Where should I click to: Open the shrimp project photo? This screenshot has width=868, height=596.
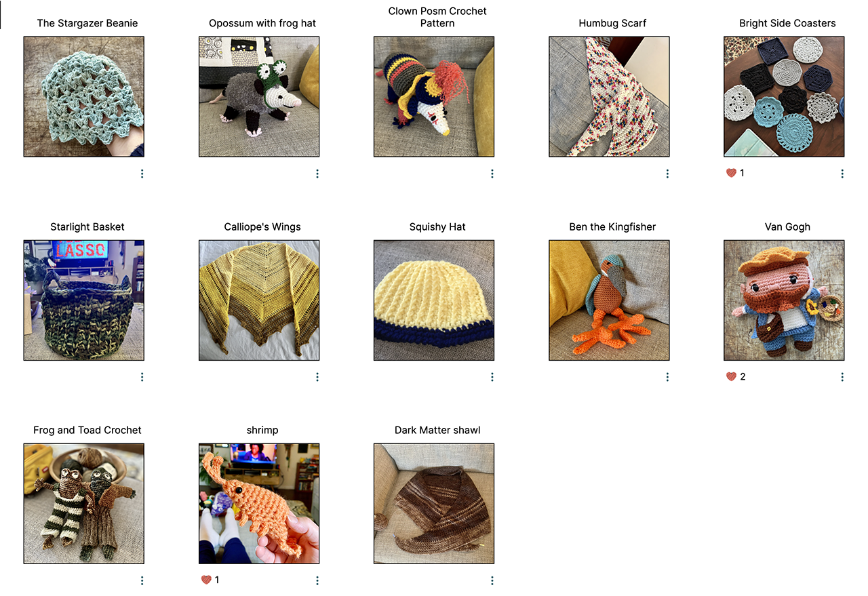pyautogui.click(x=259, y=504)
